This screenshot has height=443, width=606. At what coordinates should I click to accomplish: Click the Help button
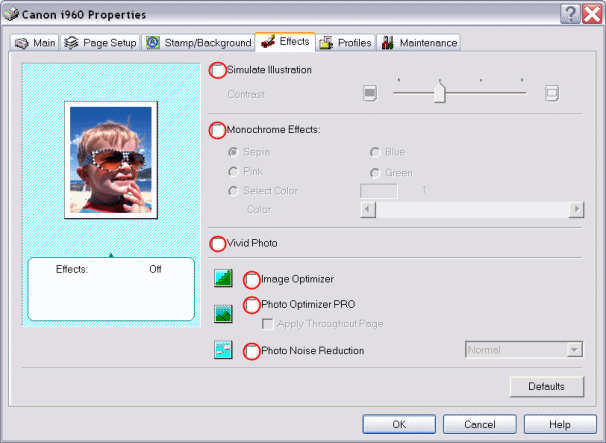point(560,424)
